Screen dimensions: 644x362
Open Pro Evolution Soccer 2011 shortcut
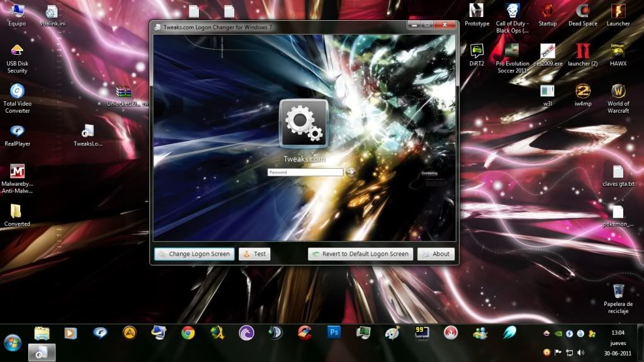point(512,59)
